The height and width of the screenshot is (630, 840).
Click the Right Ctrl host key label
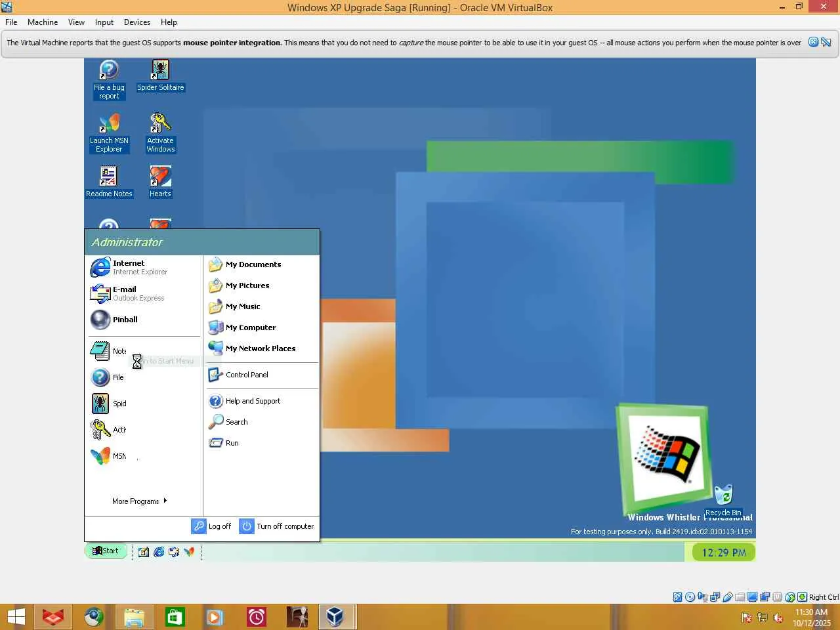tap(824, 597)
